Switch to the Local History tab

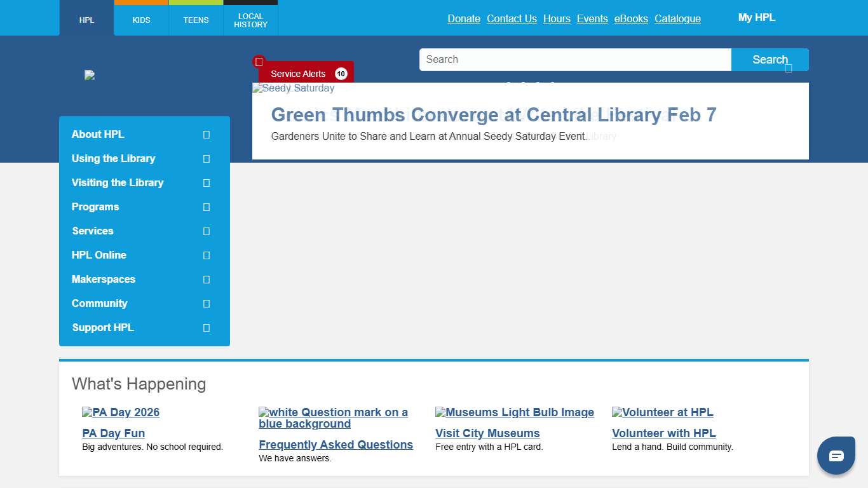(x=250, y=20)
